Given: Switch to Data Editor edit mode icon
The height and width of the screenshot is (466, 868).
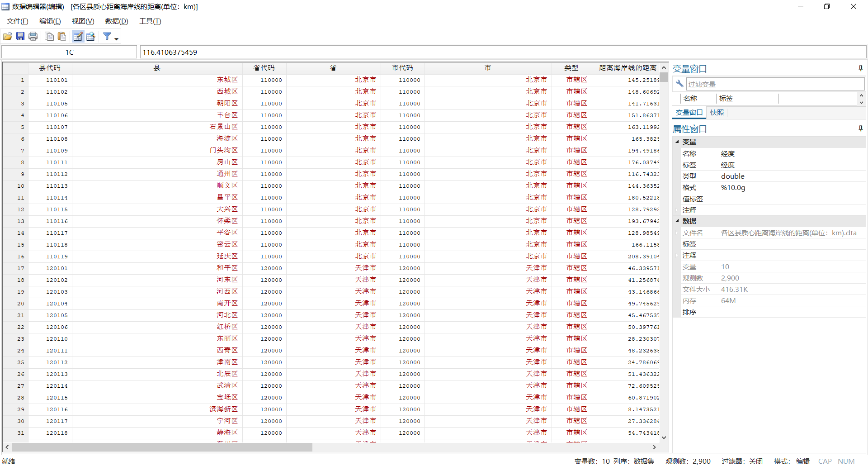Looking at the screenshot, I should click(x=78, y=37).
